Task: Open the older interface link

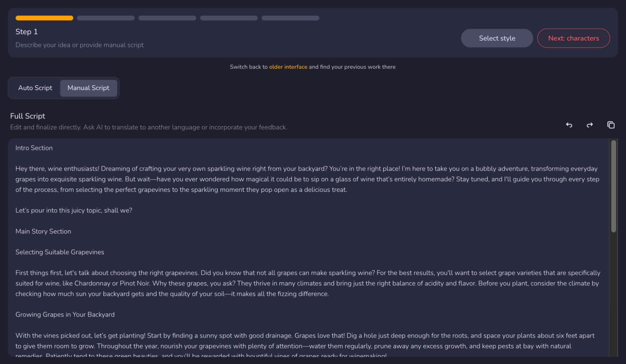Action: [288, 67]
